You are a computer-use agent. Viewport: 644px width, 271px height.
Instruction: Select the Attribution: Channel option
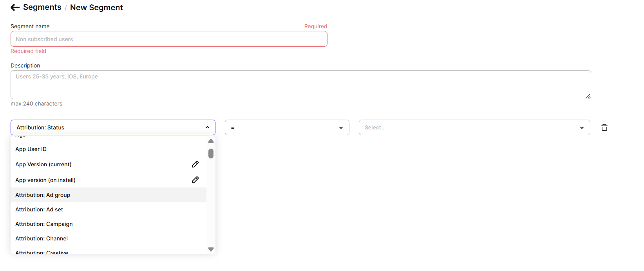pyautogui.click(x=109, y=238)
